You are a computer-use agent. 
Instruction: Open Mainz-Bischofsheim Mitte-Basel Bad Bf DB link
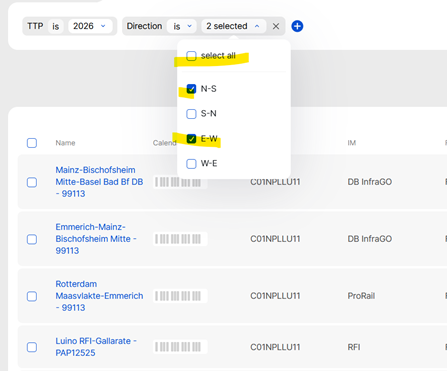[99, 182]
